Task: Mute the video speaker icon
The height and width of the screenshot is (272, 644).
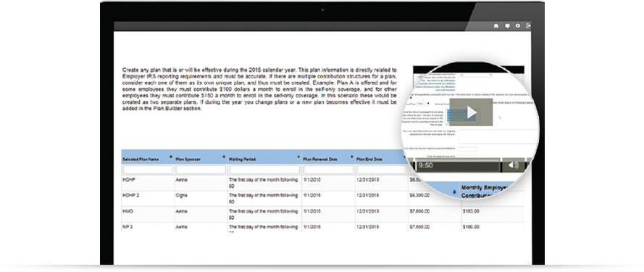Action: click(513, 165)
